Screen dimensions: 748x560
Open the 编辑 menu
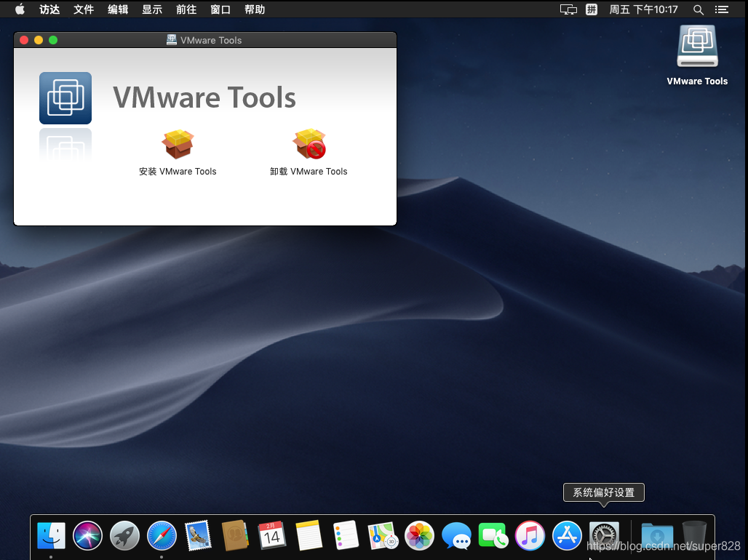118,9
